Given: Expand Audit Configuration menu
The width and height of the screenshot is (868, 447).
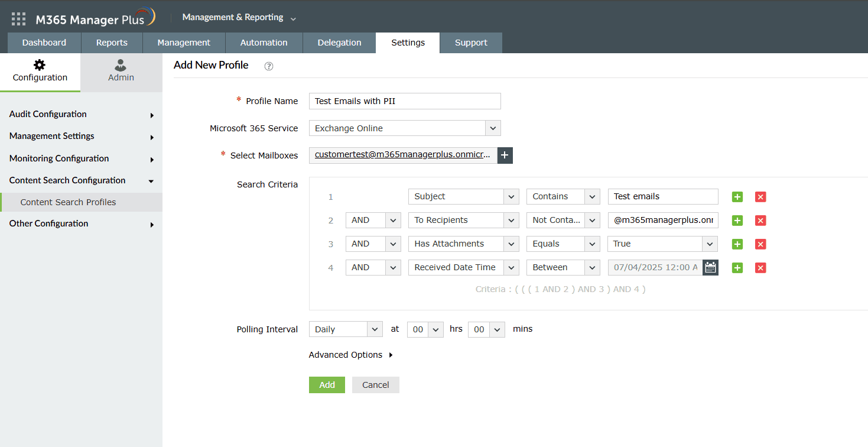Looking at the screenshot, I should coord(81,114).
